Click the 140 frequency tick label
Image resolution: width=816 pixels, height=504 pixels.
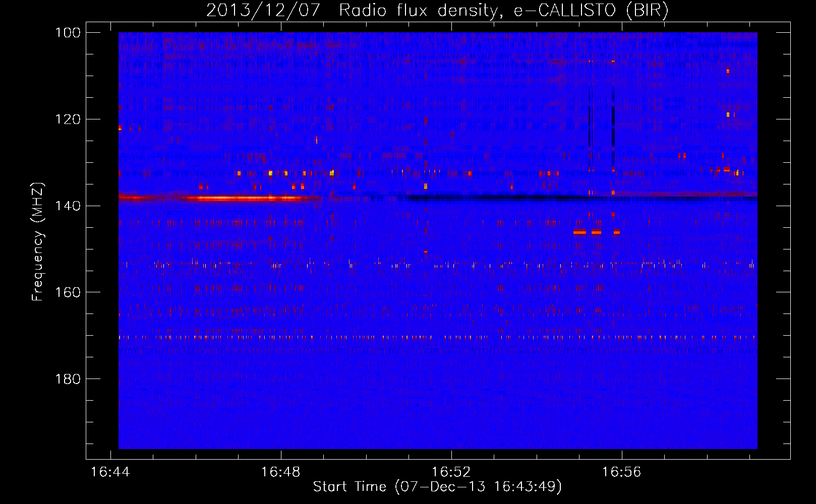click(x=68, y=206)
